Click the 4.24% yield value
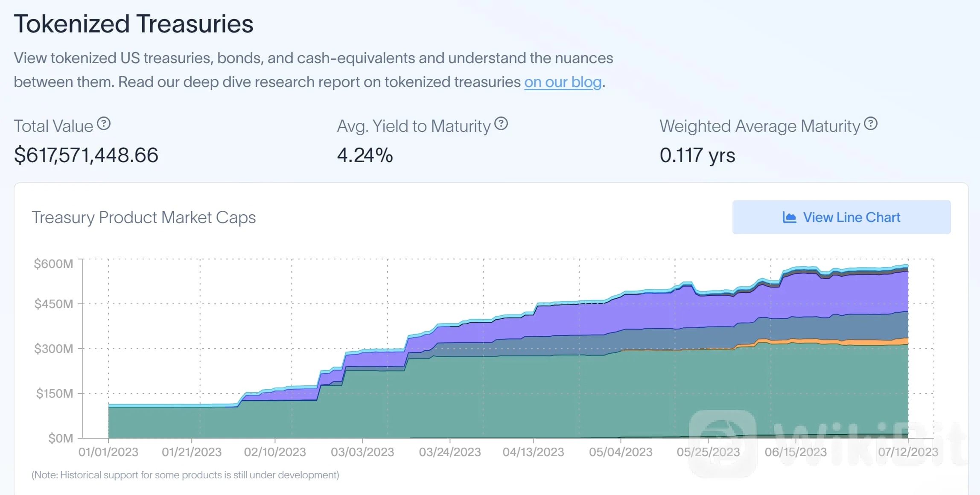 coord(365,155)
